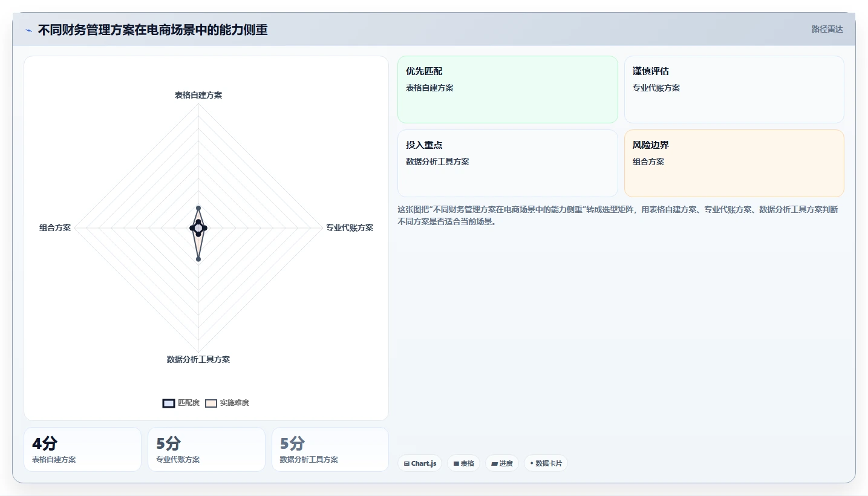
Task: Click the Chart.js tag icon
Action: coord(406,464)
